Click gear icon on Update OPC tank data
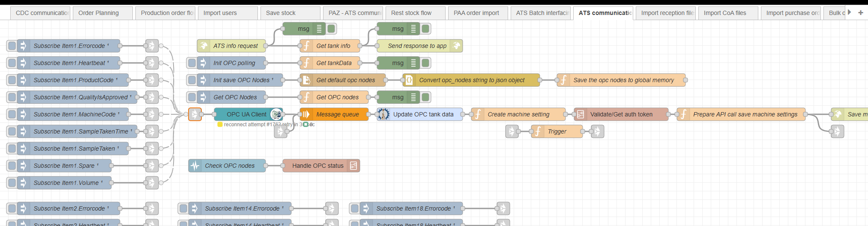Viewport: 868px width, 226px height. (x=383, y=114)
